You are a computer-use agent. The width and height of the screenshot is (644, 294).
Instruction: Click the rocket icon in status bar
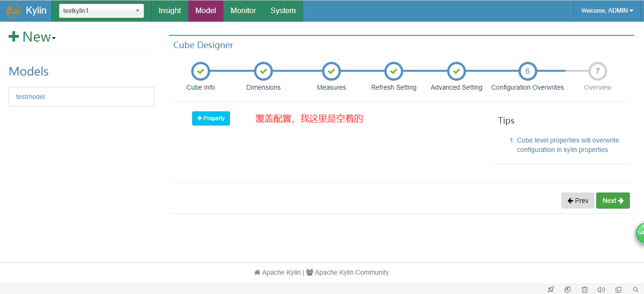click(551, 289)
